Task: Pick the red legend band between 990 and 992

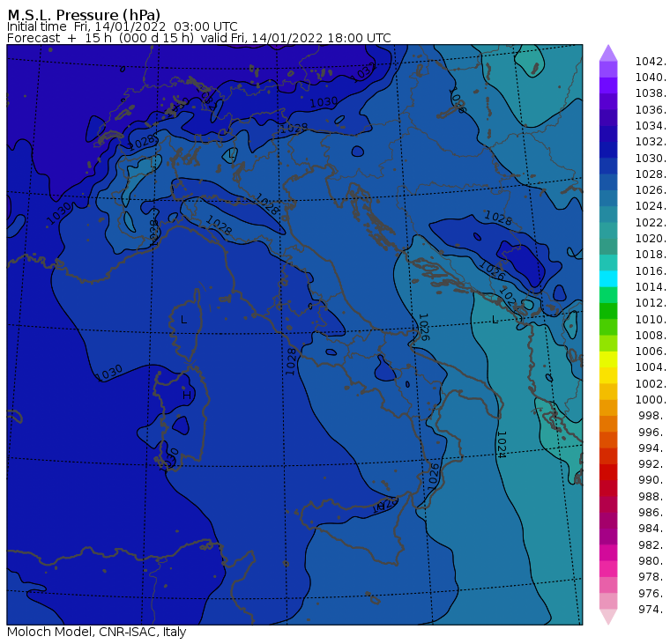Action: [608, 472]
